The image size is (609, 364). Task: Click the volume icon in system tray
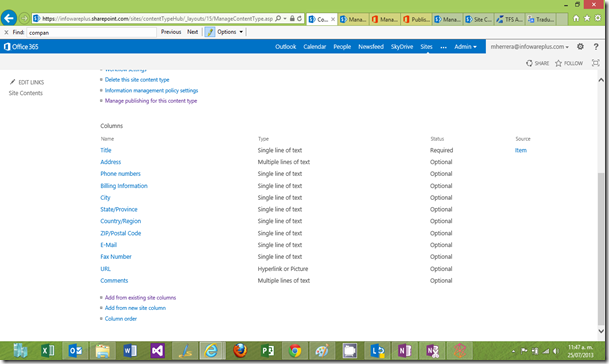556,351
